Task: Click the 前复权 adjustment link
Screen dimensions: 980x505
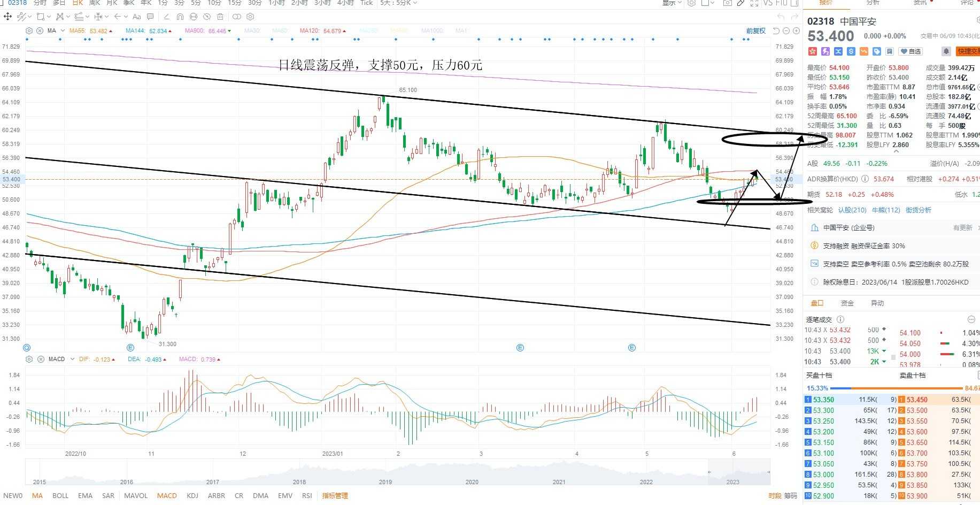Action: pyautogui.click(x=756, y=31)
